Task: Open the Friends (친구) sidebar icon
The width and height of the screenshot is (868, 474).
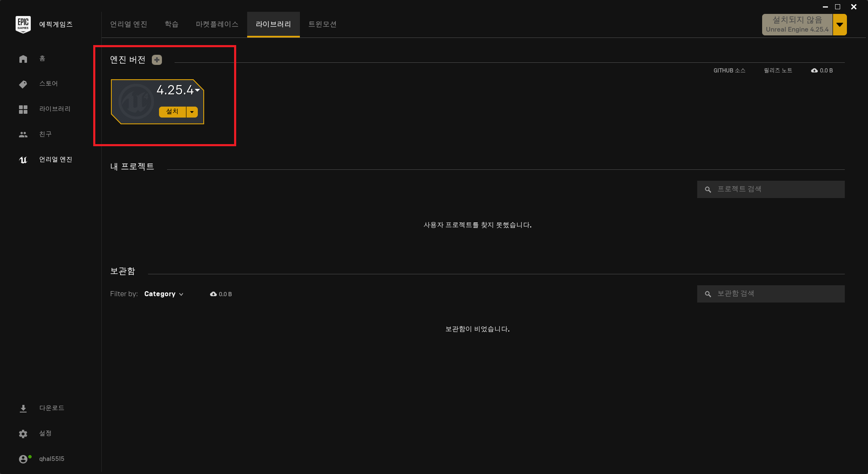Action: pos(23,135)
